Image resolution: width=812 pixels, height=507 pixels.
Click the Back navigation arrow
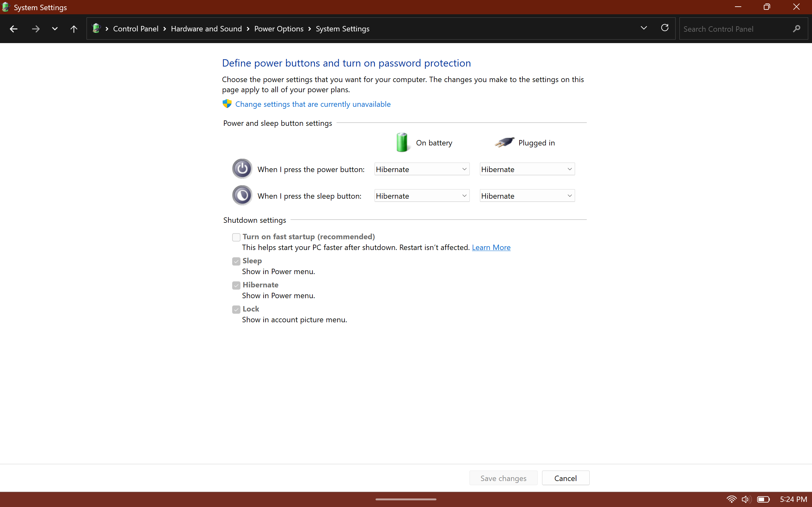tap(13, 29)
